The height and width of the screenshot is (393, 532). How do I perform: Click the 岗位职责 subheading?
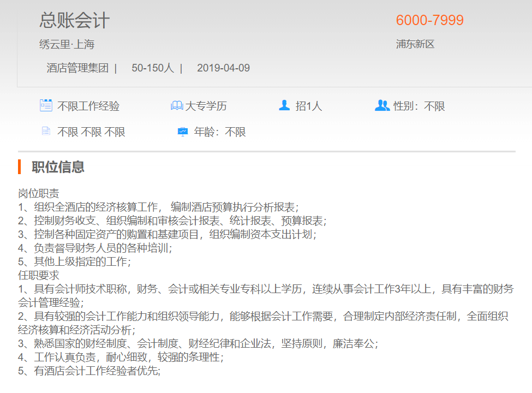tap(39, 194)
